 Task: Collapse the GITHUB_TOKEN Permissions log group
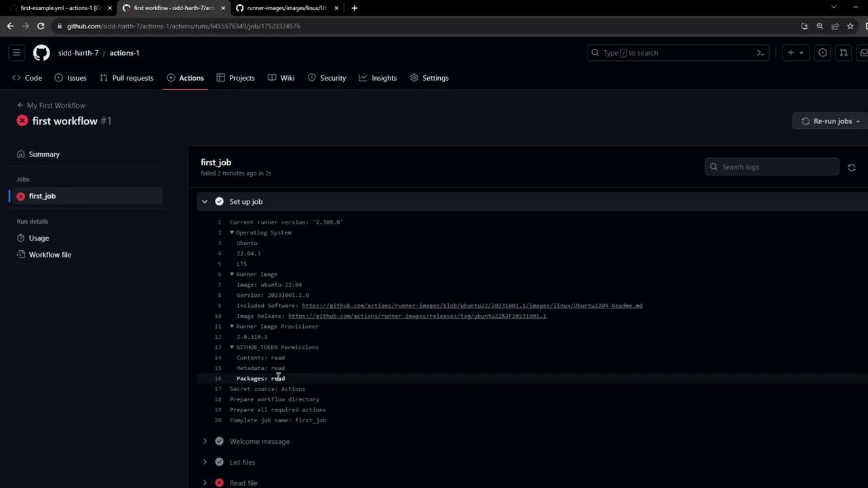click(232, 347)
